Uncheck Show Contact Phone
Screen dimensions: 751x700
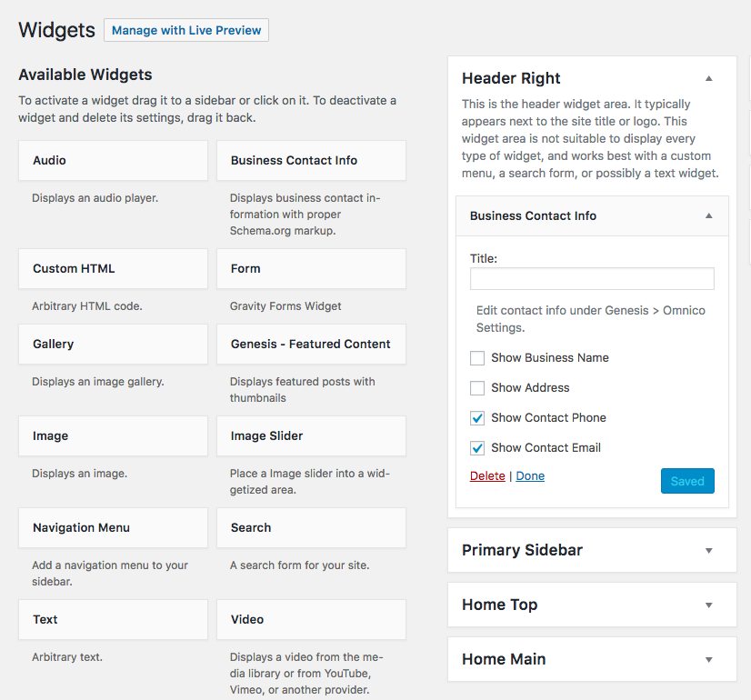(477, 418)
